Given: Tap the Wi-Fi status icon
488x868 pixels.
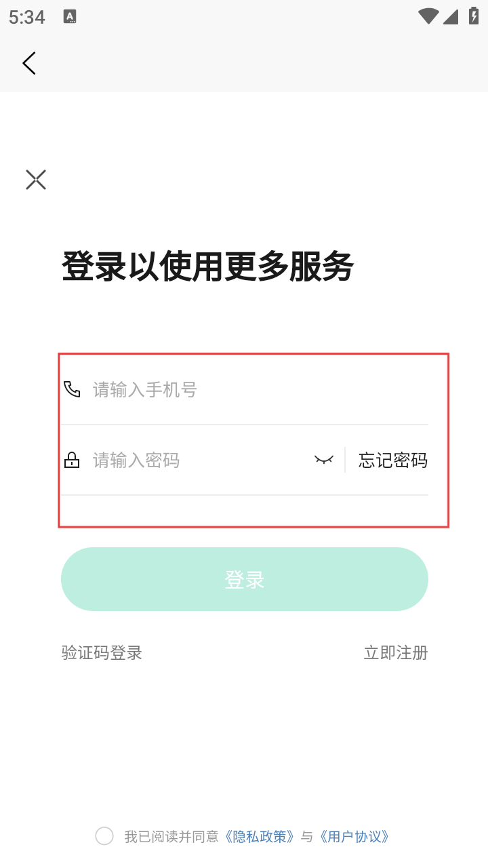Looking at the screenshot, I should tap(428, 17).
